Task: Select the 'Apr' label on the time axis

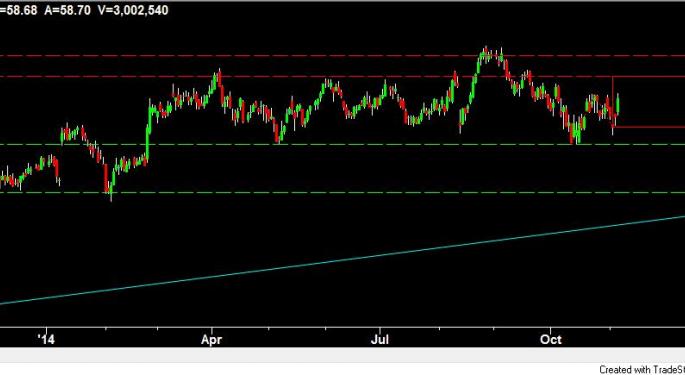Action: pyautogui.click(x=211, y=340)
